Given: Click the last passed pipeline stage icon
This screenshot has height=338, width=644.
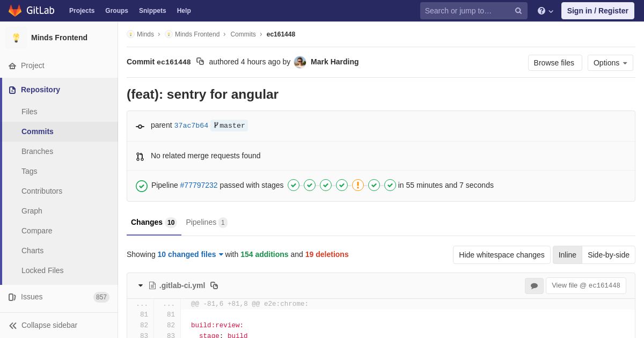Looking at the screenshot, I should point(390,185).
